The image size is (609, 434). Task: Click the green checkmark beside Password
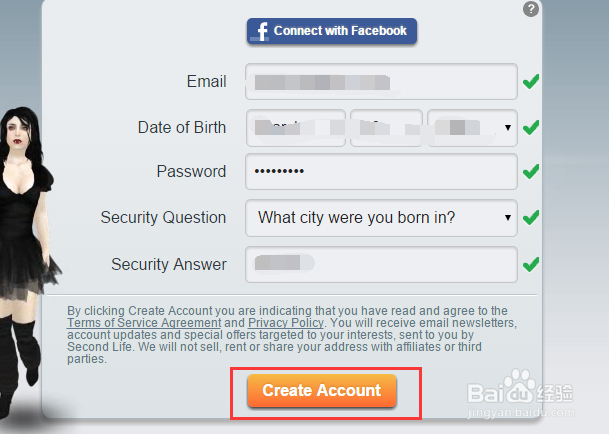[531, 172]
